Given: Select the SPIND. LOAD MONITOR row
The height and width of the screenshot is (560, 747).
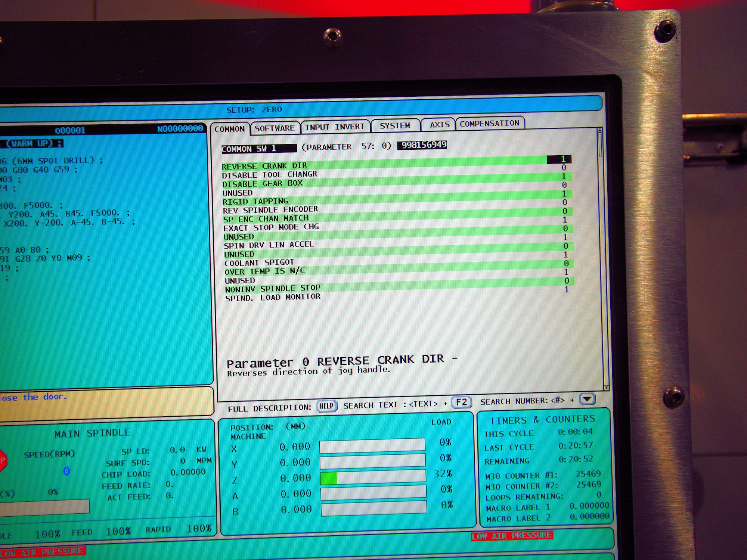Looking at the screenshot, I should [273, 297].
